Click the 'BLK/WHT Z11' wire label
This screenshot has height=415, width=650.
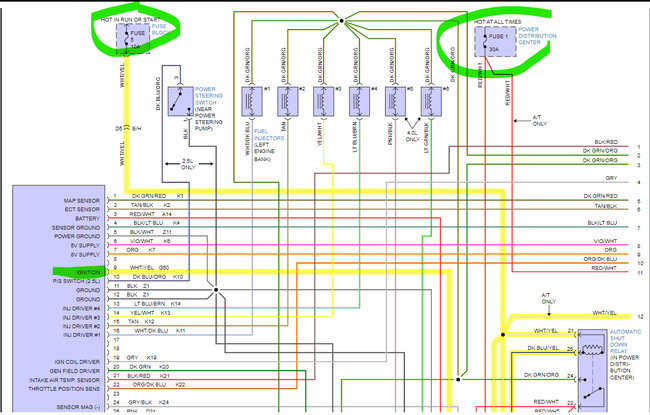click(151, 232)
